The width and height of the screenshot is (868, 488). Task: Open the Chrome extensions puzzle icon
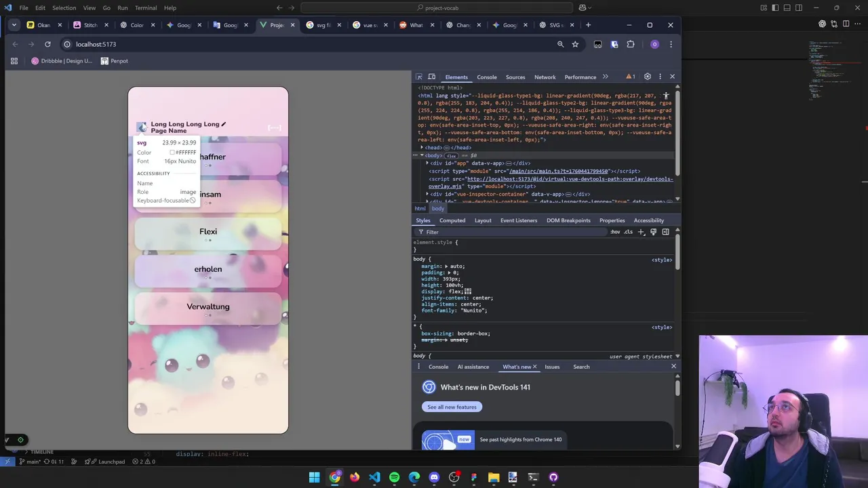631,44
